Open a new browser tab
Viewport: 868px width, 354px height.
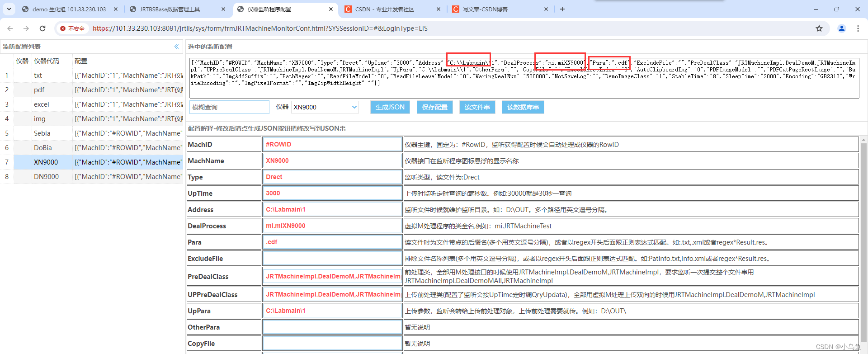point(562,9)
